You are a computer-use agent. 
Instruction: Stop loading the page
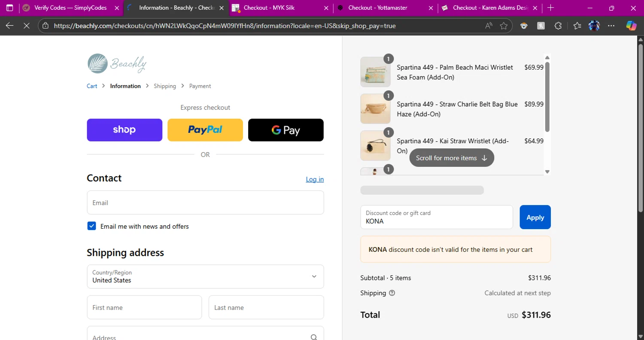[x=27, y=26]
